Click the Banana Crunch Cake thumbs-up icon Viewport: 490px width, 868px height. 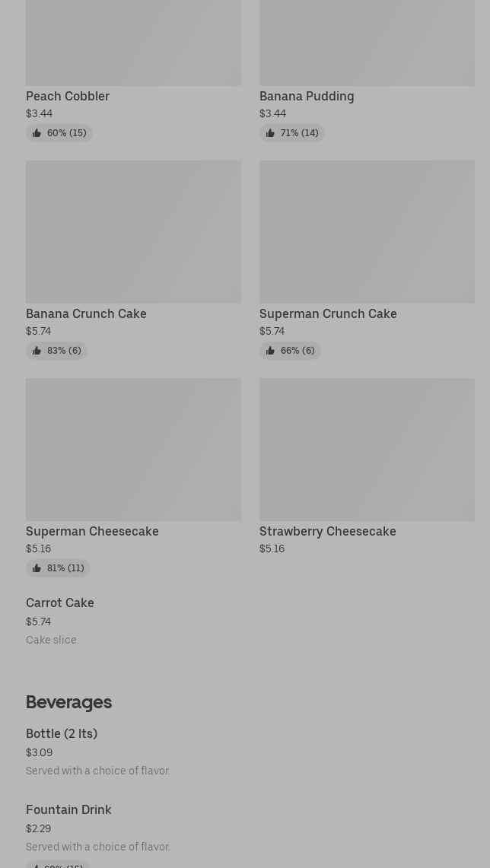point(37,351)
